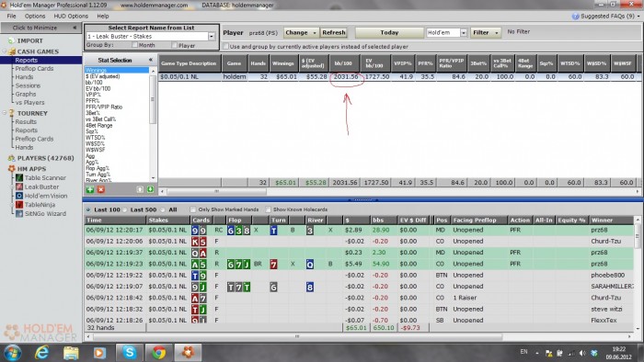Open vs Players under Cash Games
Screen dimensions: 644x362
[29, 103]
